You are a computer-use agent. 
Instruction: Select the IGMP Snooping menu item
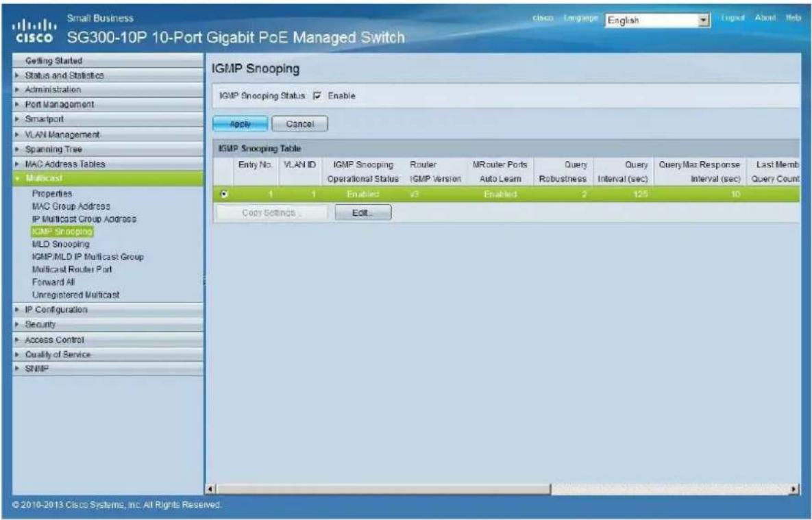62,232
